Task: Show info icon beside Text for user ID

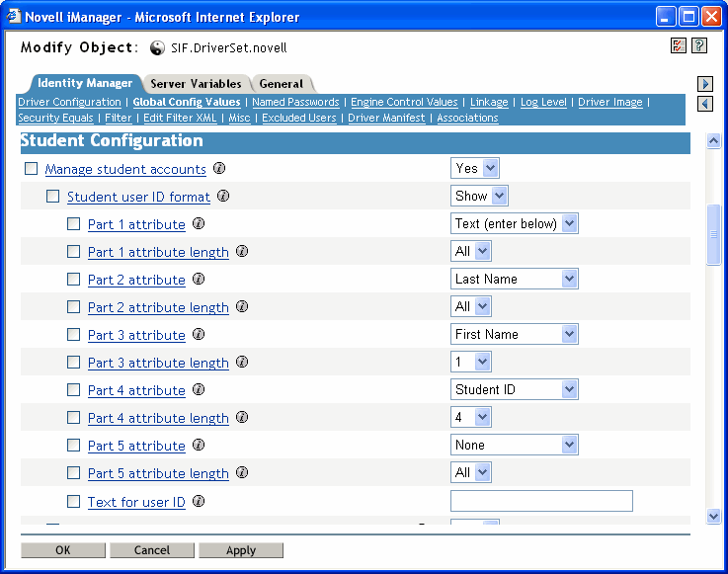Action: tap(199, 501)
